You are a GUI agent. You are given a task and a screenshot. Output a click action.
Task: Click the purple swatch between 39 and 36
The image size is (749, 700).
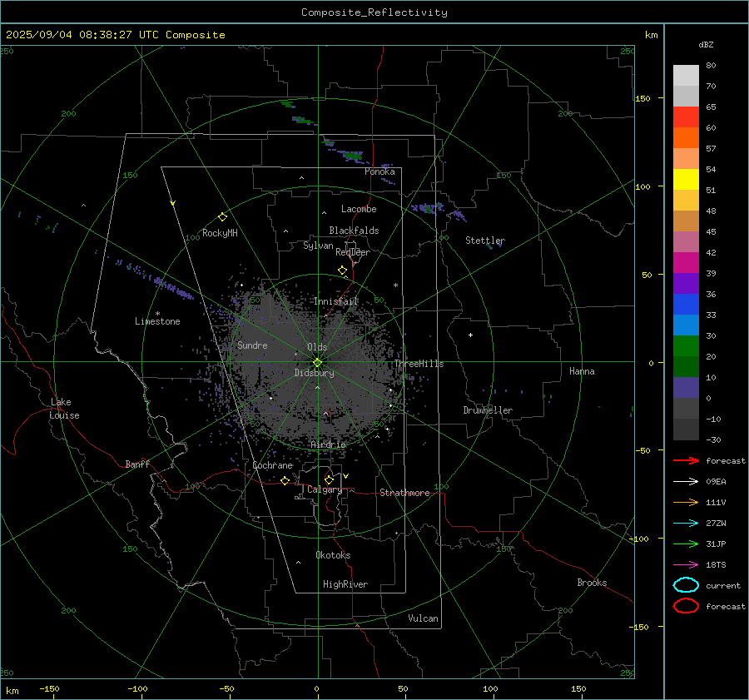point(686,284)
